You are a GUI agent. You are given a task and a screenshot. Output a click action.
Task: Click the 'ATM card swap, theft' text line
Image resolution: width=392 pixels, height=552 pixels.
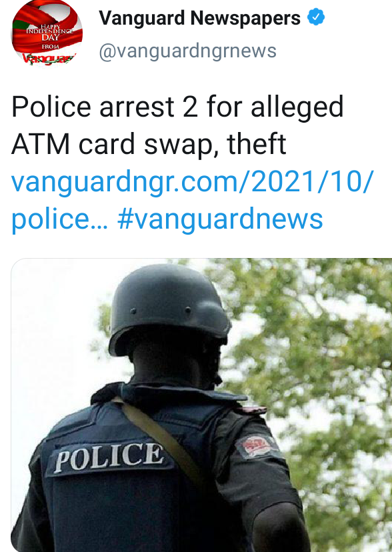click(x=149, y=144)
